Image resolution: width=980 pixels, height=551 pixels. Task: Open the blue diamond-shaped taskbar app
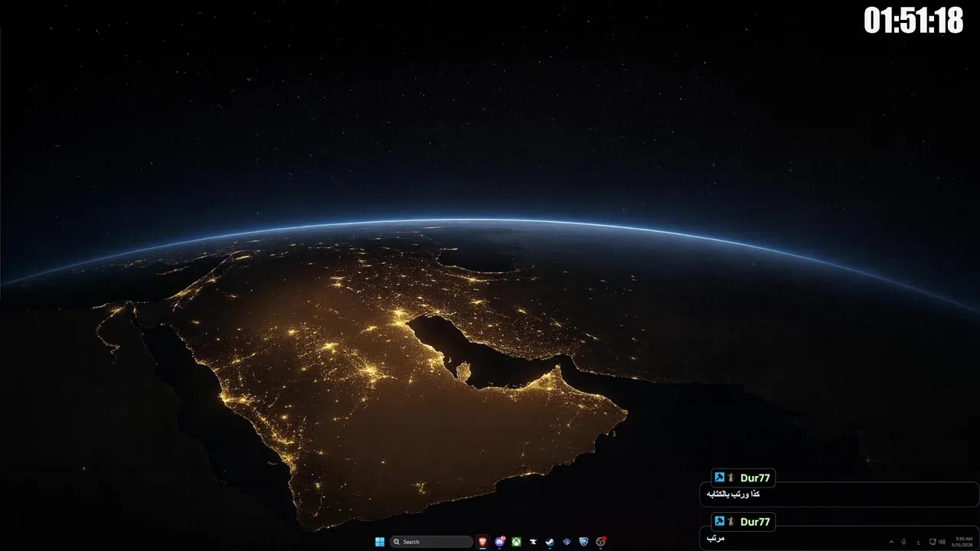[567, 542]
